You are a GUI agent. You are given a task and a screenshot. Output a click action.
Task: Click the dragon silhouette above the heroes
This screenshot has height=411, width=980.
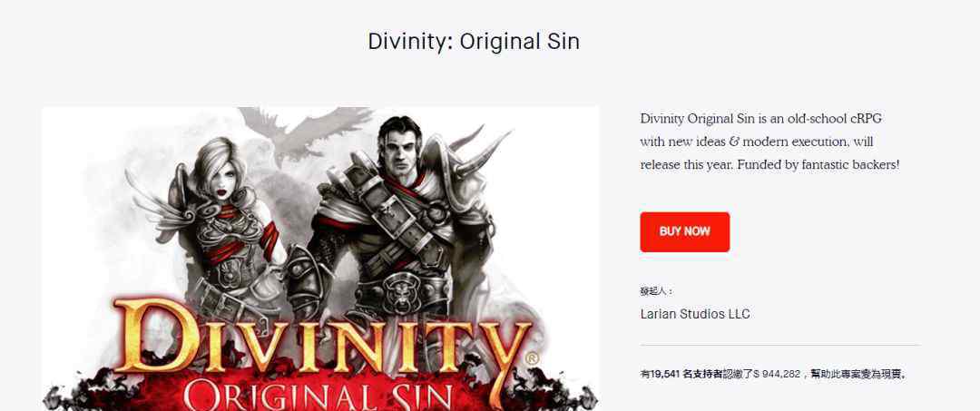tap(303, 132)
